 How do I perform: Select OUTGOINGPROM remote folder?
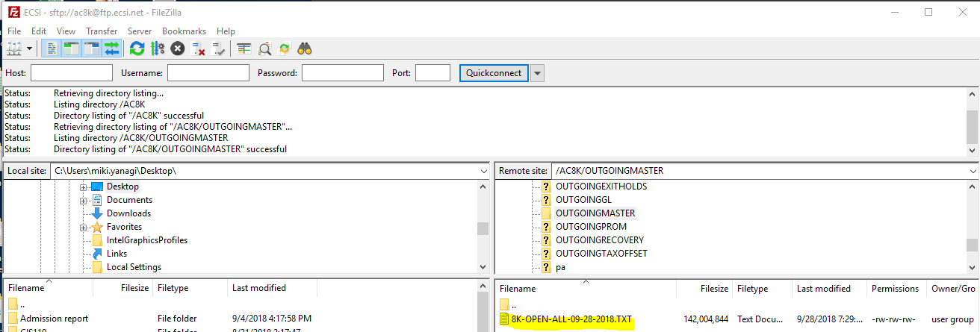point(590,227)
